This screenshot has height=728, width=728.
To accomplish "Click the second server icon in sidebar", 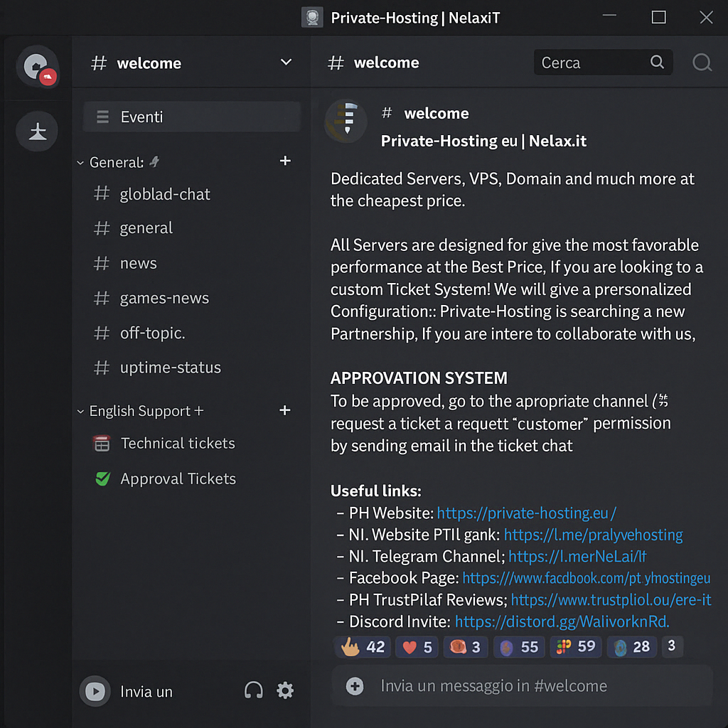I will pos(37,132).
